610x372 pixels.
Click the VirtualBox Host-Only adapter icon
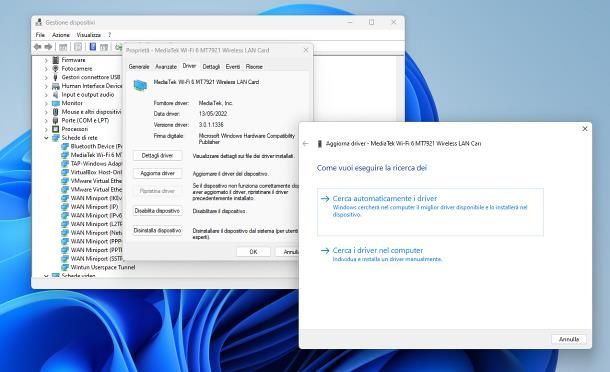[65, 172]
